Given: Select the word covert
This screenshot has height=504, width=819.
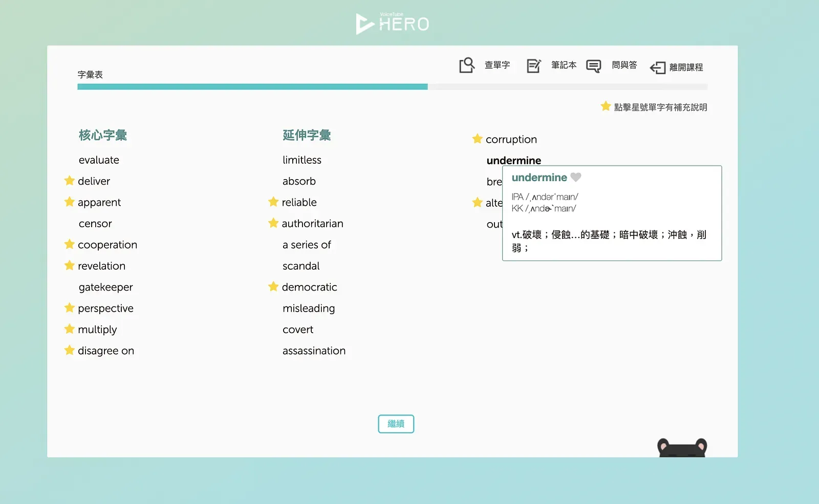Looking at the screenshot, I should point(298,330).
